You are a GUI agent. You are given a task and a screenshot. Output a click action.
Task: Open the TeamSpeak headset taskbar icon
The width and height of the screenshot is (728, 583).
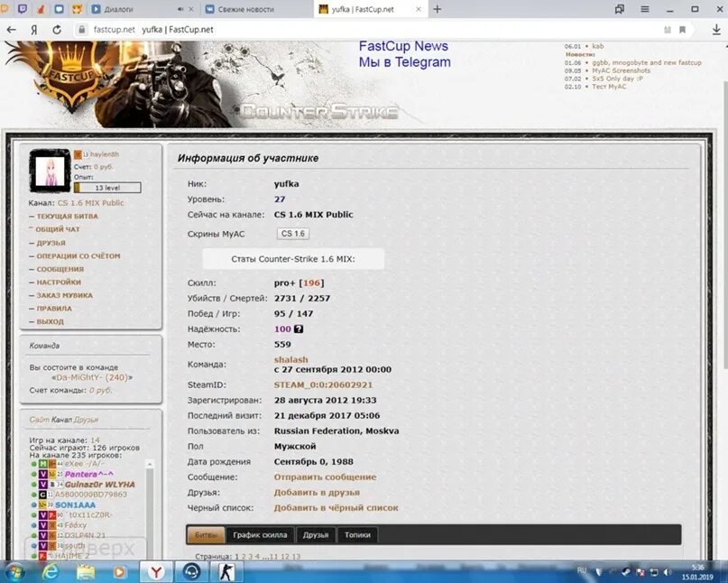[x=191, y=572]
